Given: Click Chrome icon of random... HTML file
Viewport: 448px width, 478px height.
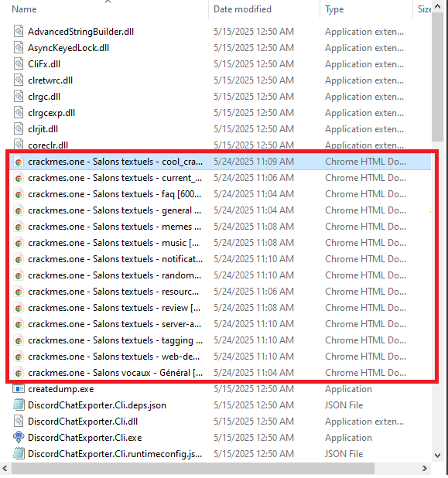Looking at the screenshot, I should pyautogui.click(x=19, y=275).
